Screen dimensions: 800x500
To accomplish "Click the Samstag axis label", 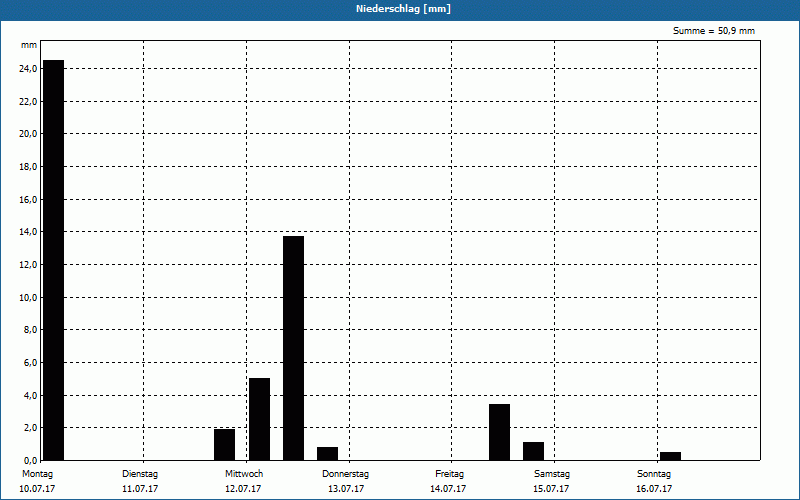I will (x=552, y=474).
